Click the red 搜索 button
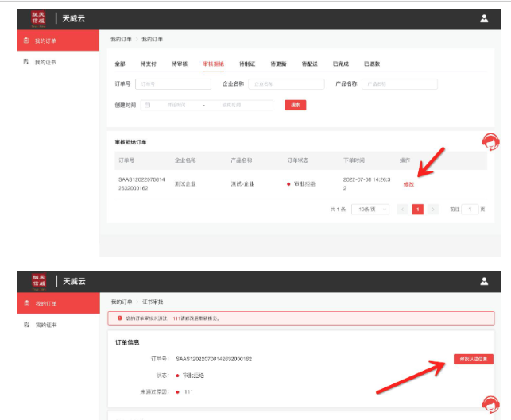This screenshot has height=420, width=511. pyautogui.click(x=295, y=105)
